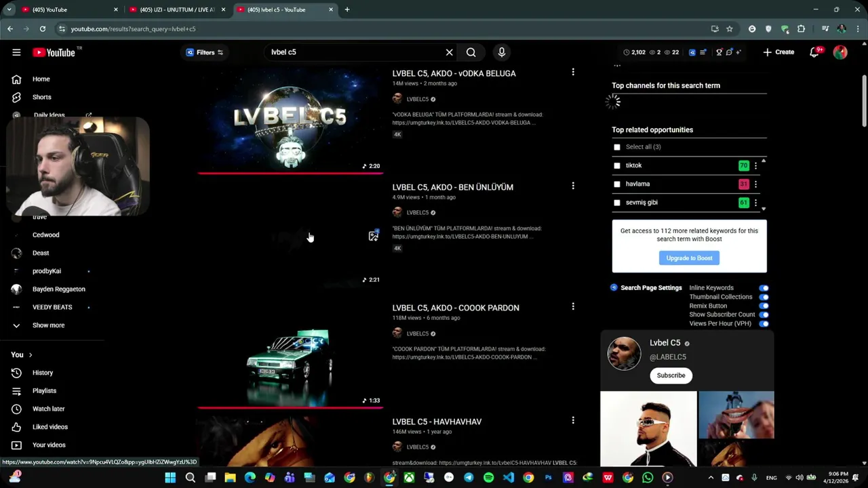Go back in browser history
Screen dimensions: 868x488
click(x=9, y=28)
